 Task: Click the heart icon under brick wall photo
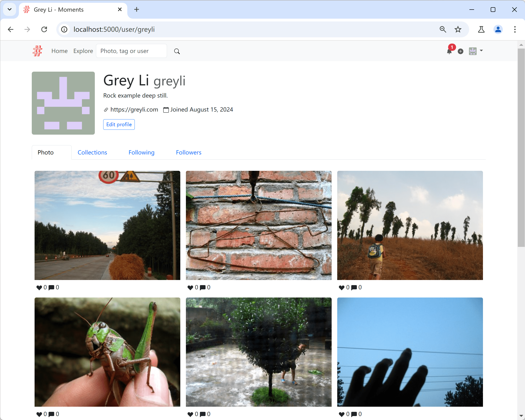pos(190,287)
